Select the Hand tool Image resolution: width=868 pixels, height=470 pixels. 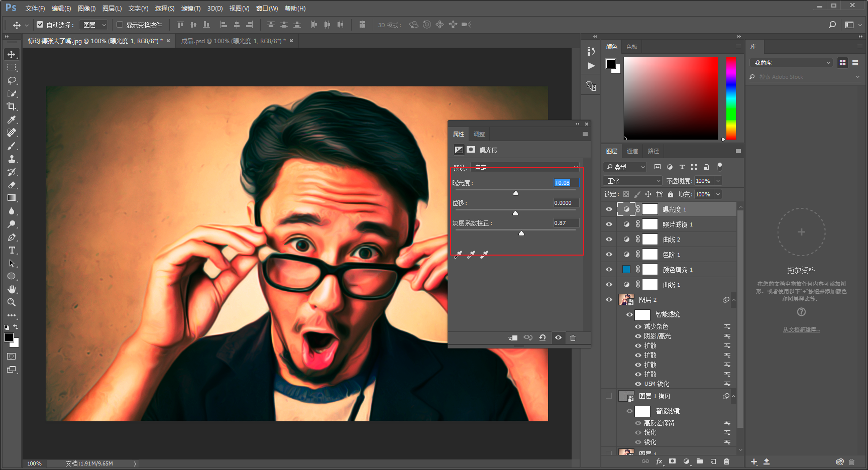coord(12,289)
